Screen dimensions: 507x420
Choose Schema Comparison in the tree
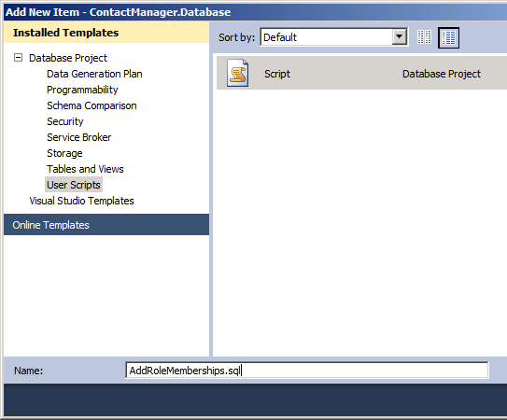coord(92,105)
